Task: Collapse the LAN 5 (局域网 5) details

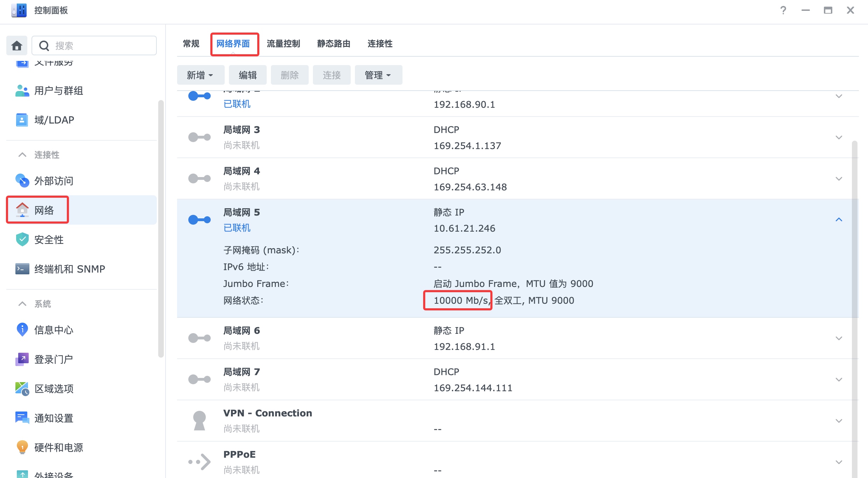Action: click(x=839, y=220)
